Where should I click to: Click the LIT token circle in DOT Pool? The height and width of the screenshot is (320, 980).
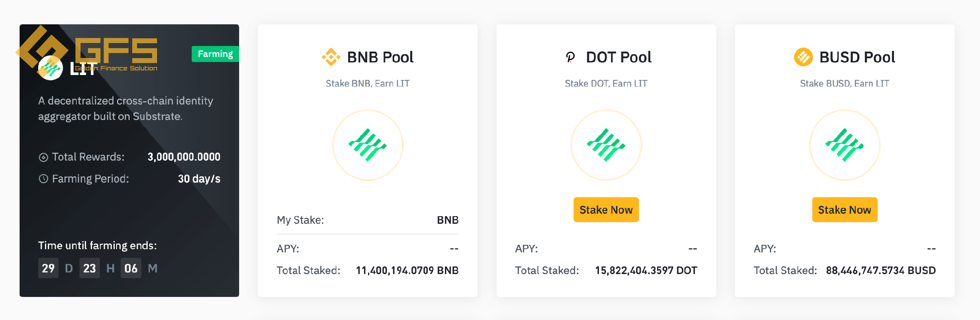coord(606,145)
